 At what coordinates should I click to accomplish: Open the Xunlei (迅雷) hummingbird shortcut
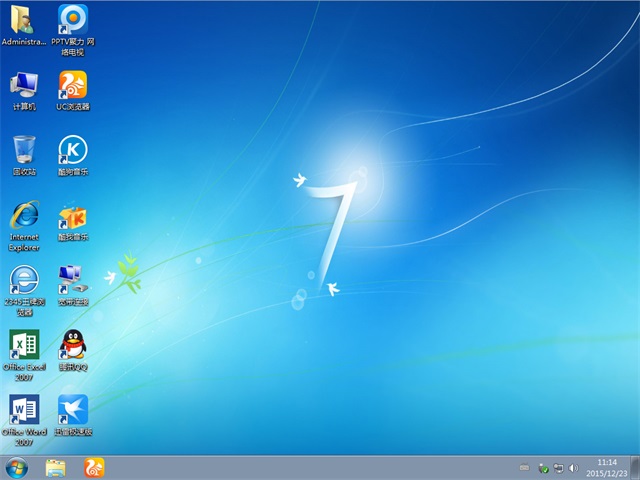[73, 409]
